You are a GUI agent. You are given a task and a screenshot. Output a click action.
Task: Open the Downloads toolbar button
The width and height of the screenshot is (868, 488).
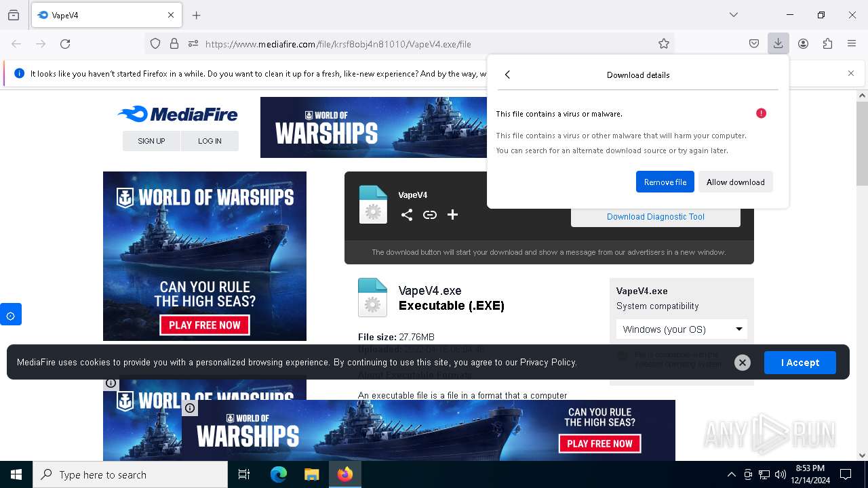tap(778, 43)
